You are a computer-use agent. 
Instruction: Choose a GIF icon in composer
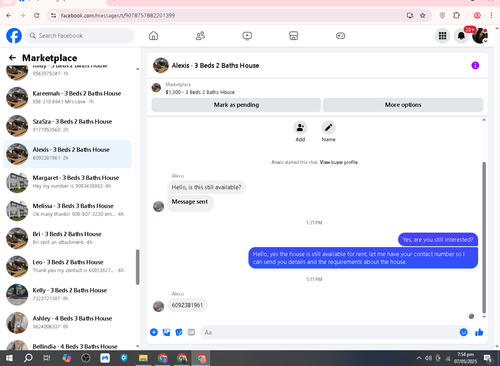coord(191,332)
